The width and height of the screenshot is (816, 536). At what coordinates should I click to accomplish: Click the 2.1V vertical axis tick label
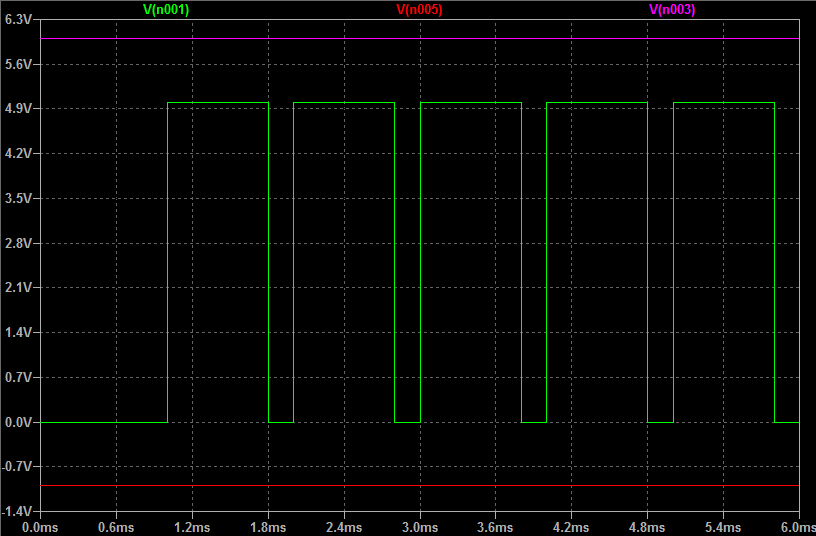tap(19, 288)
